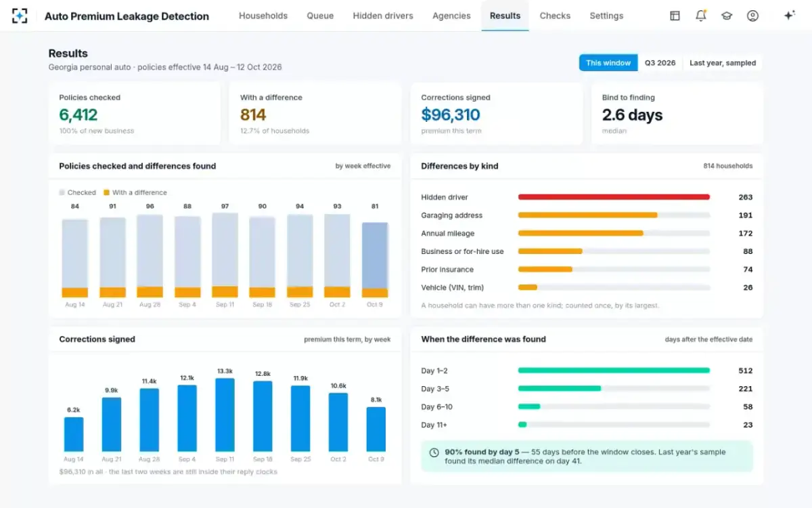Image resolution: width=812 pixels, height=508 pixels.
Task: Select the highlighted Oct 9 policies checked bar
Action: coord(375,260)
